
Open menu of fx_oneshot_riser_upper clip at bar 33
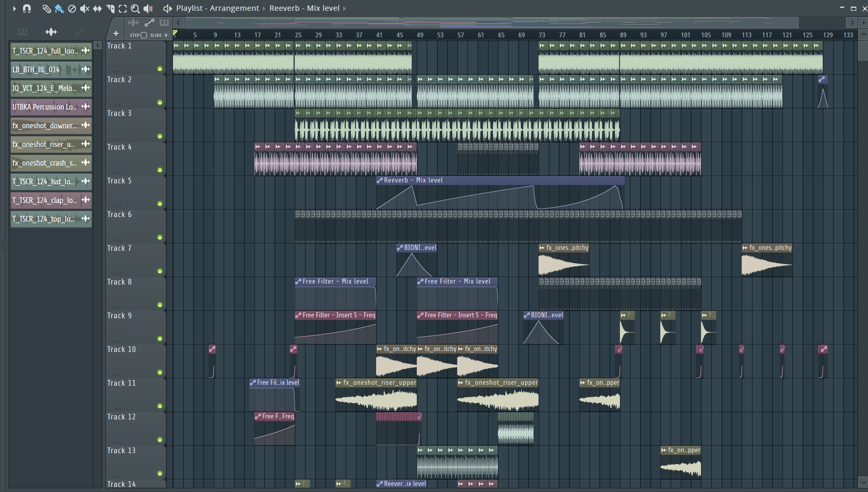(339, 383)
